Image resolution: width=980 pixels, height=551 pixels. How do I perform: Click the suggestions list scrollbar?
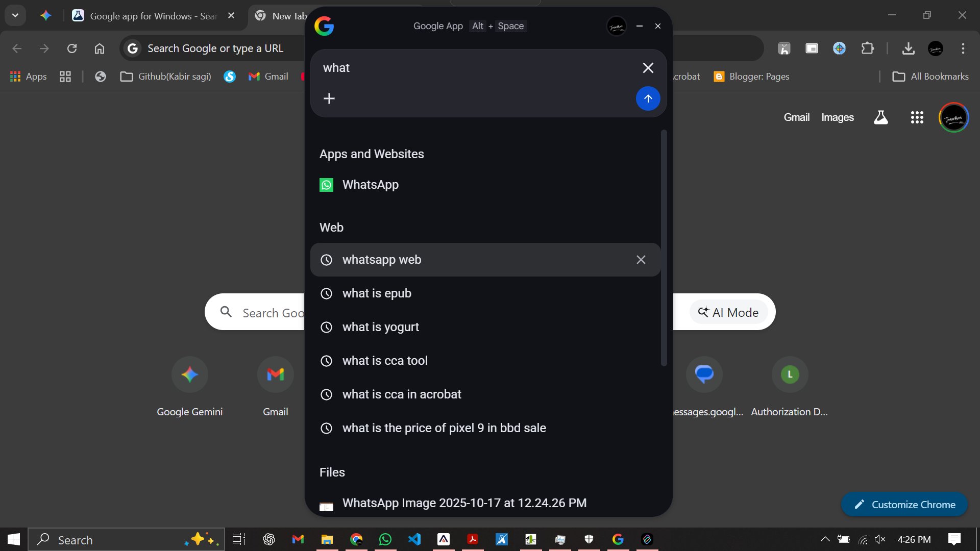coord(664,247)
